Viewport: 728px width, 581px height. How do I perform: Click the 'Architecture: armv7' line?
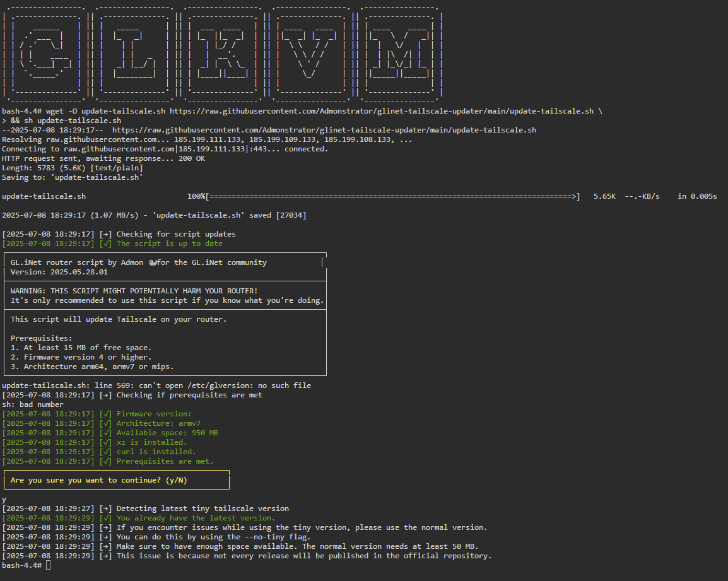[101, 423]
